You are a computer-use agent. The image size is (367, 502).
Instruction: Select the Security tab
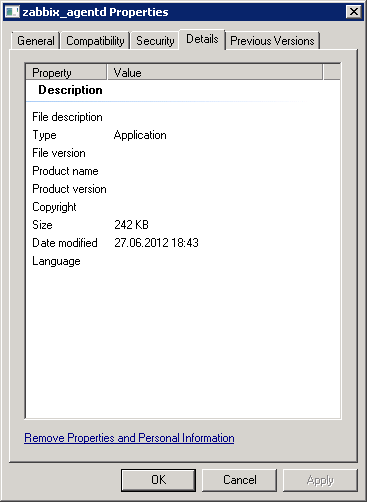coord(155,41)
